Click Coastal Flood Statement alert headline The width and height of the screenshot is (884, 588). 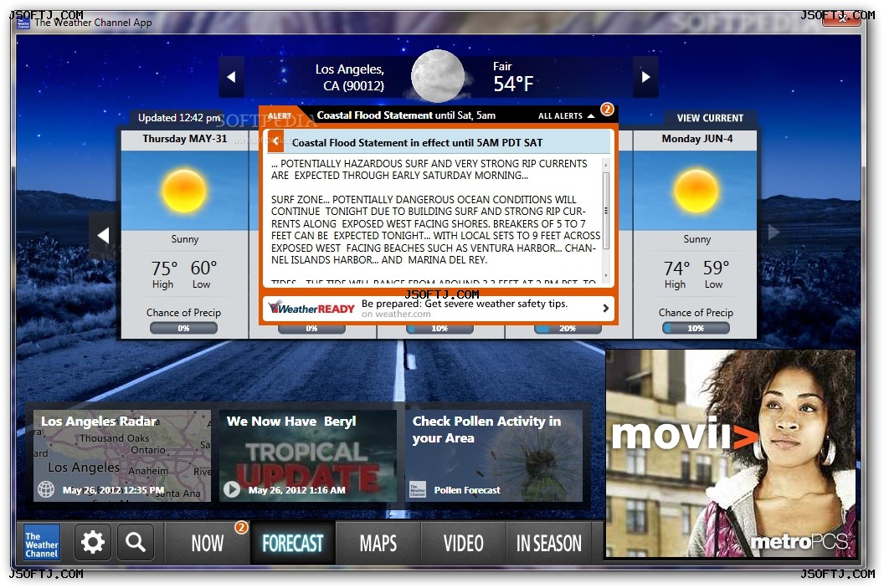coord(406,115)
